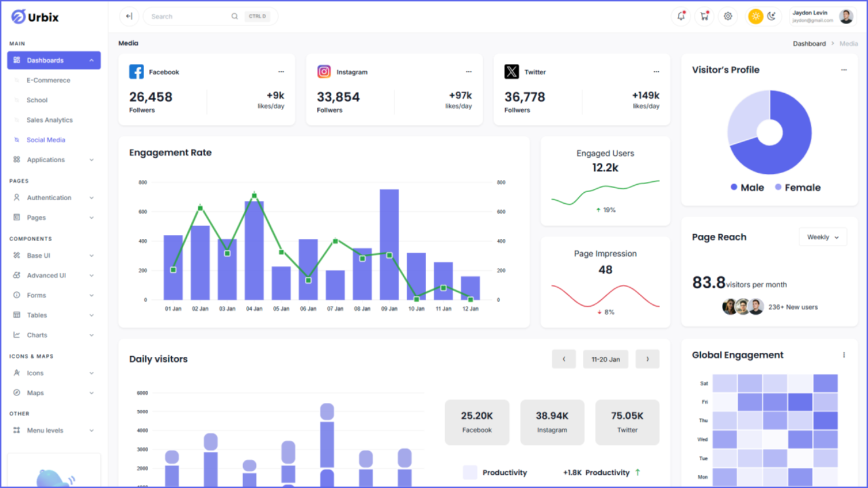
Task: Open the shopping cart icon
Action: point(705,16)
